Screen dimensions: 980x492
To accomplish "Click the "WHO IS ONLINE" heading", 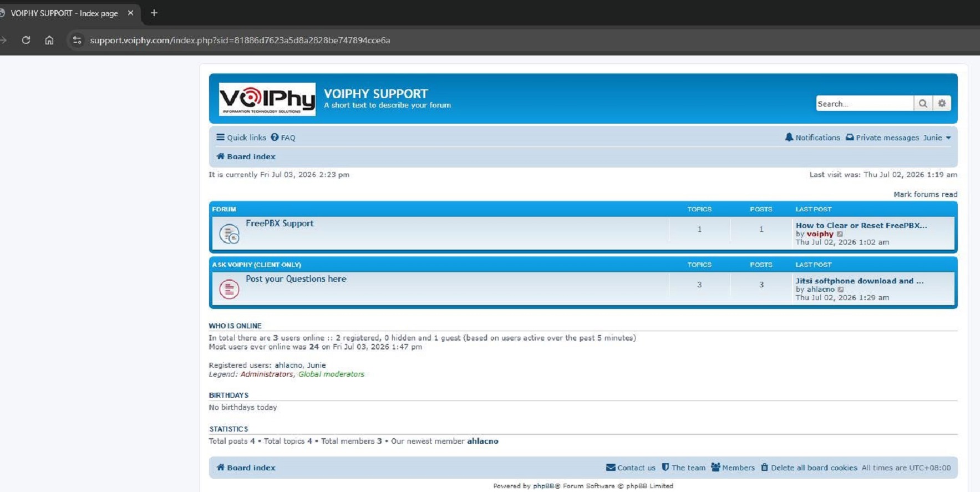I will (235, 326).
